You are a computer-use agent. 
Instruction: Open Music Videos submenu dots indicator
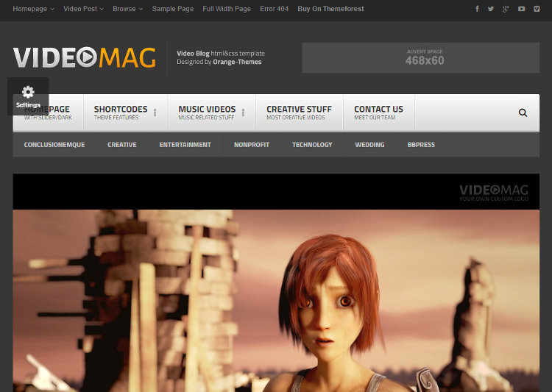click(x=243, y=113)
